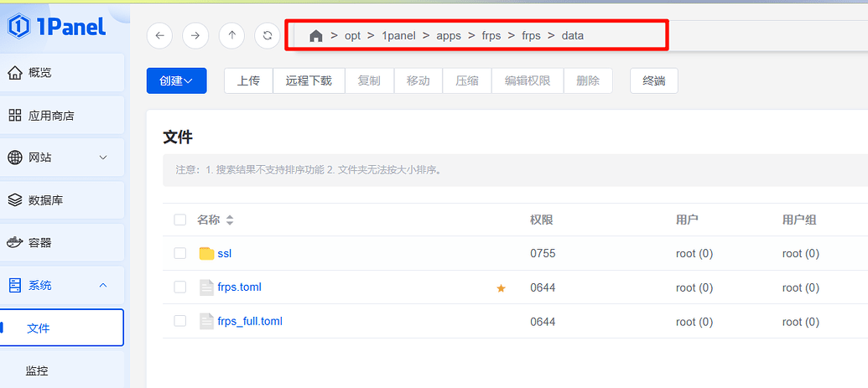Viewport: 868px width, 388px height.
Task: Click the frps.toml file icon
Action: (206, 287)
